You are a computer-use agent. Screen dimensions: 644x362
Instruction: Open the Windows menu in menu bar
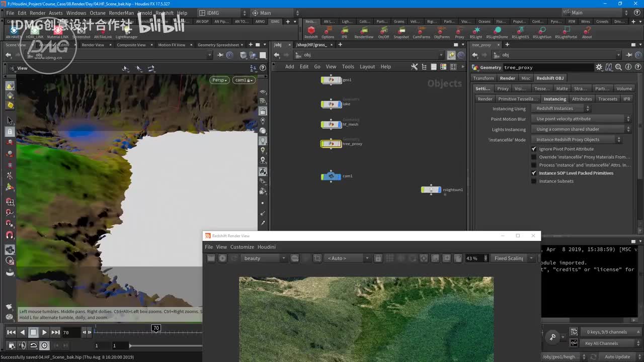76,13
